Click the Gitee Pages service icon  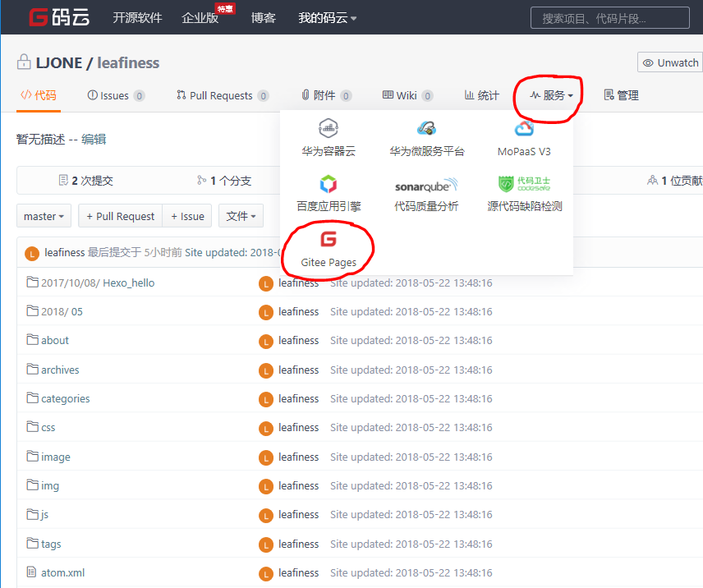[x=329, y=240]
